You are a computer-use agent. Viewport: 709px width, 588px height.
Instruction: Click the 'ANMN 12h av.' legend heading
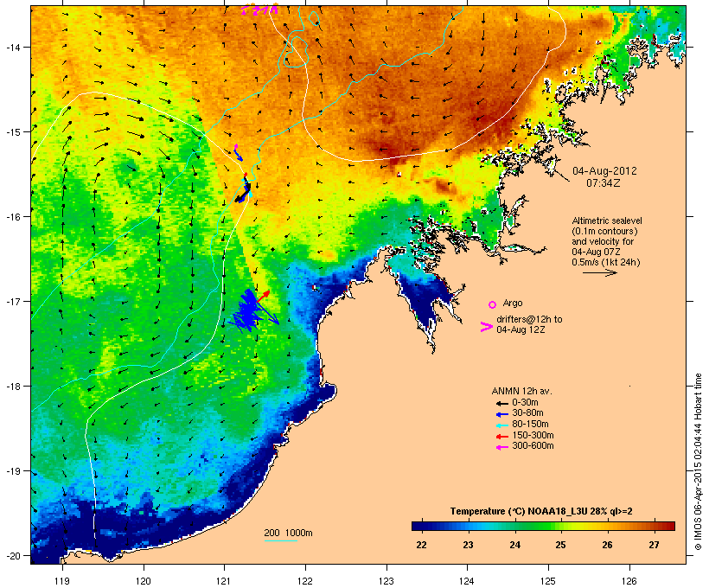tap(521, 391)
